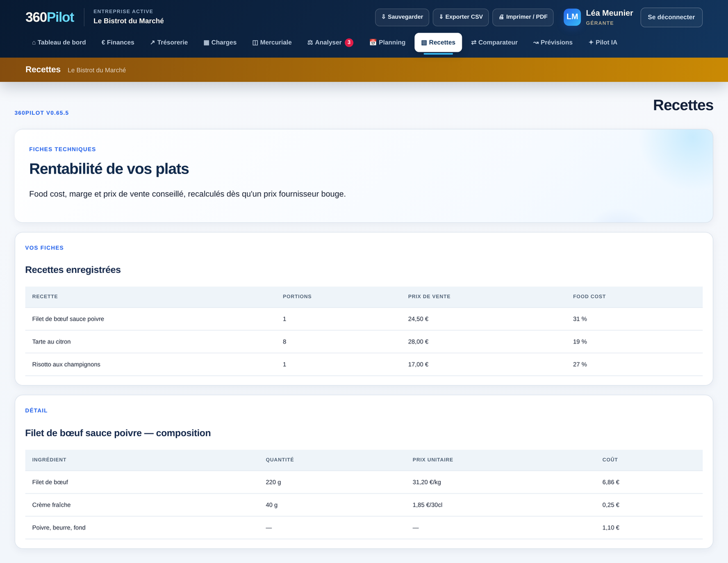Open the Comparateur tab

pos(494,43)
